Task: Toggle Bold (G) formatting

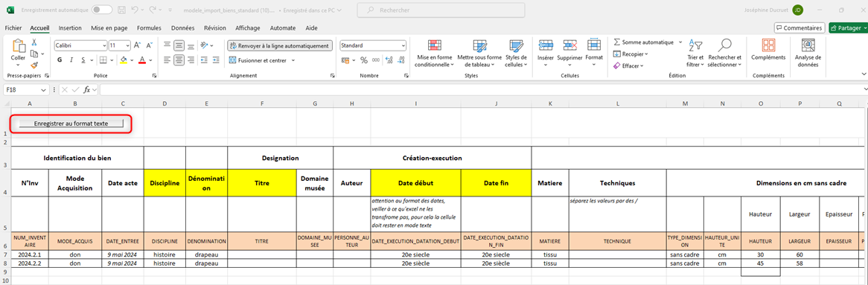Action: coord(60,60)
